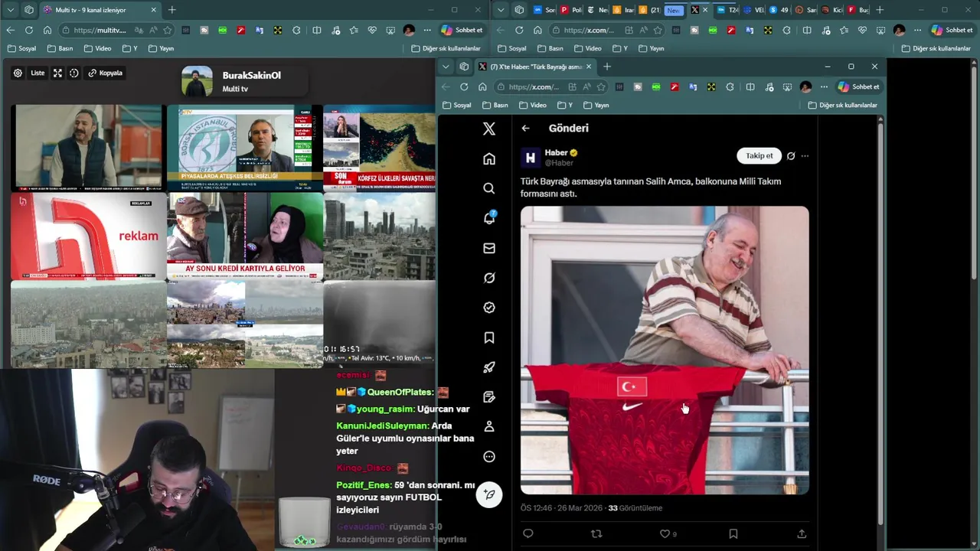Image resolution: width=980 pixels, height=551 pixels.
Task: Toggle fullscreen icon in the Multi tv toolbar
Action: click(x=57, y=73)
